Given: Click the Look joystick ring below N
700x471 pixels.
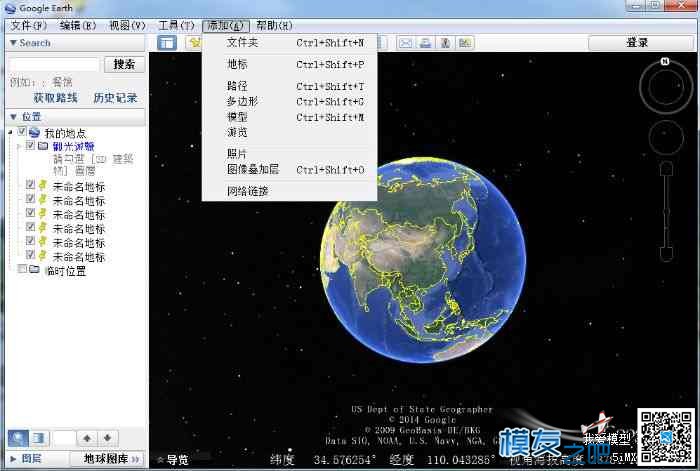Looking at the screenshot, I should (x=666, y=87).
